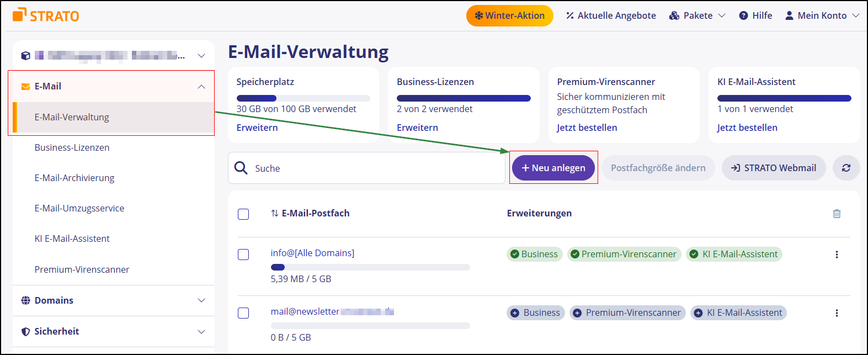
Task: Open three-dot menu for mail@newsletter mailbox
Action: click(x=837, y=313)
